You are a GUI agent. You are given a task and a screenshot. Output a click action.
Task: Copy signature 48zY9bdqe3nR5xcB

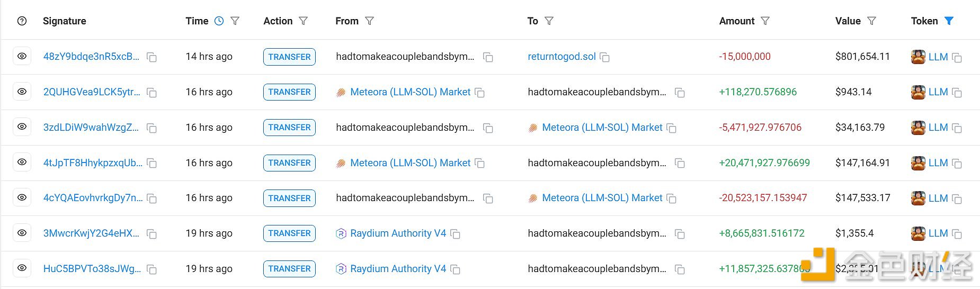(152, 57)
